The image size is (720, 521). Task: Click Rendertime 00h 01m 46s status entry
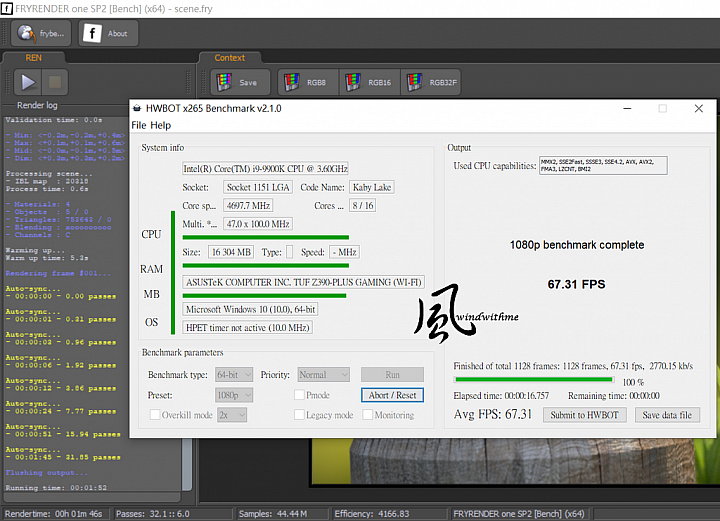coord(53,514)
